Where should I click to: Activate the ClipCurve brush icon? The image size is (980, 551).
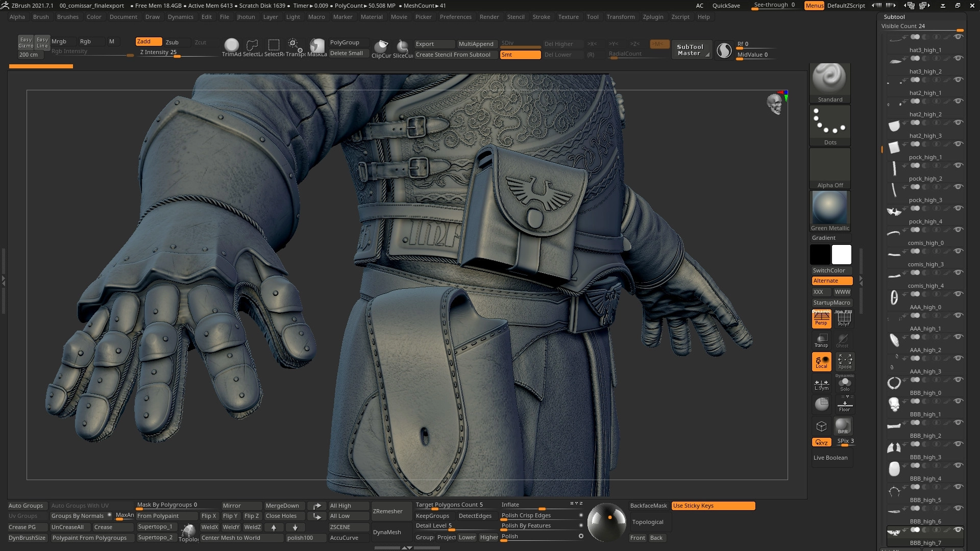tap(381, 47)
